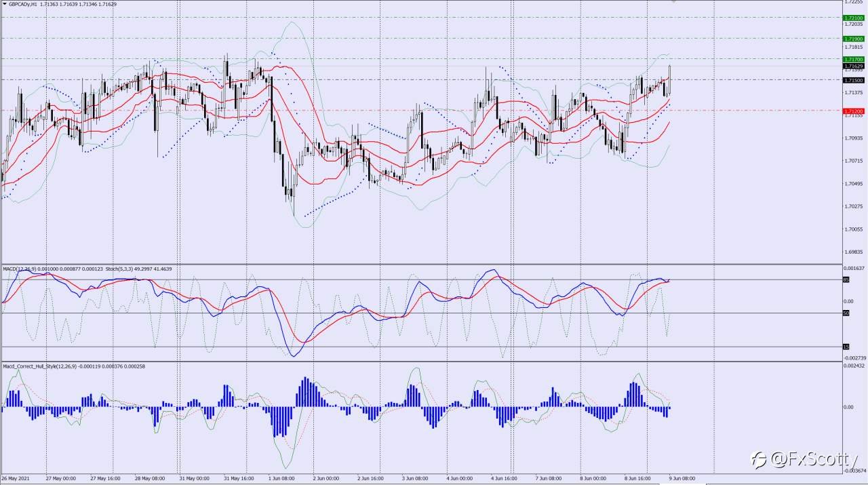Click the 0.00 value on the Hull MACD scale
Image resolution: width=868 pixels, height=485 pixels.
pos(850,407)
